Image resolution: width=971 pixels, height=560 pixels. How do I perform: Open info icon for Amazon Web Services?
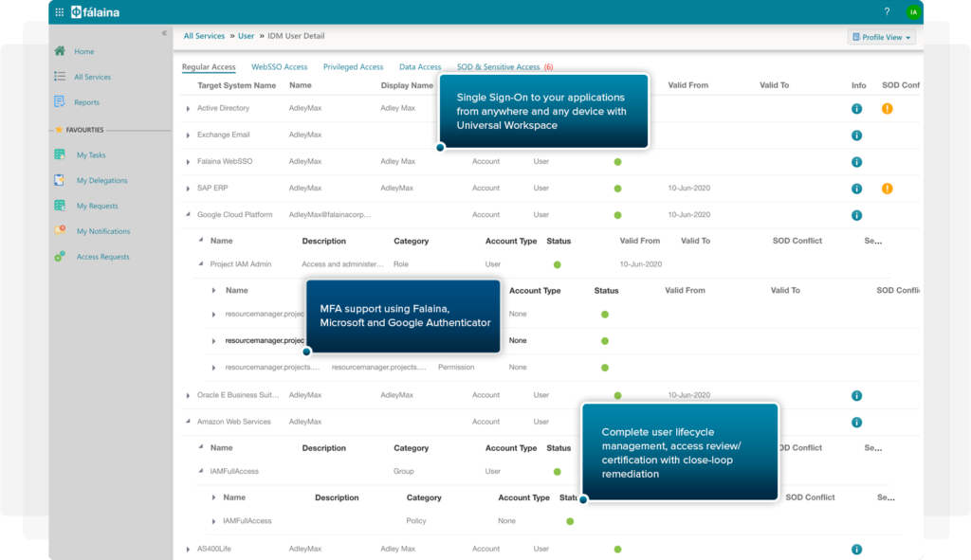coord(856,422)
